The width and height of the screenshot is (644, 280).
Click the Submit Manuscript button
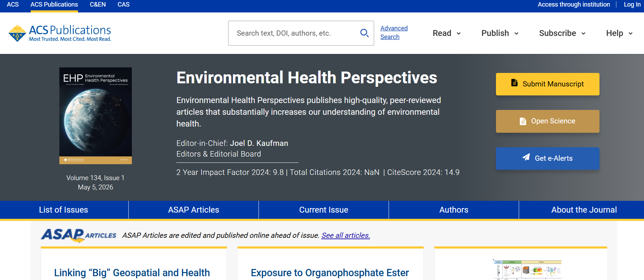point(548,84)
